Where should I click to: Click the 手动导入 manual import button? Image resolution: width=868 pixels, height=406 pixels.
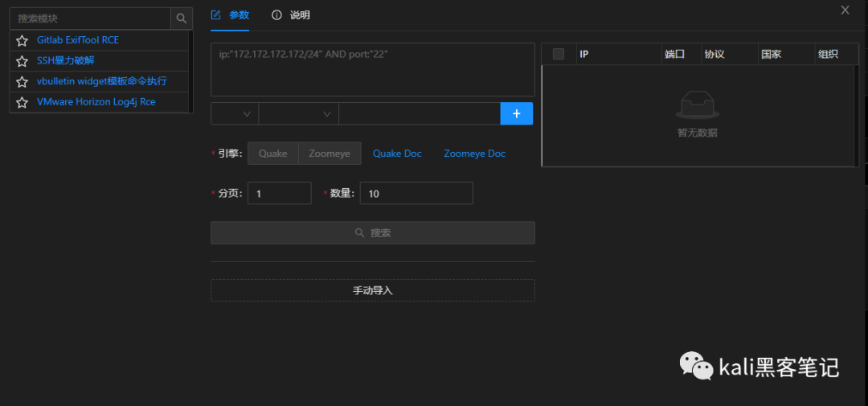tap(372, 290)
